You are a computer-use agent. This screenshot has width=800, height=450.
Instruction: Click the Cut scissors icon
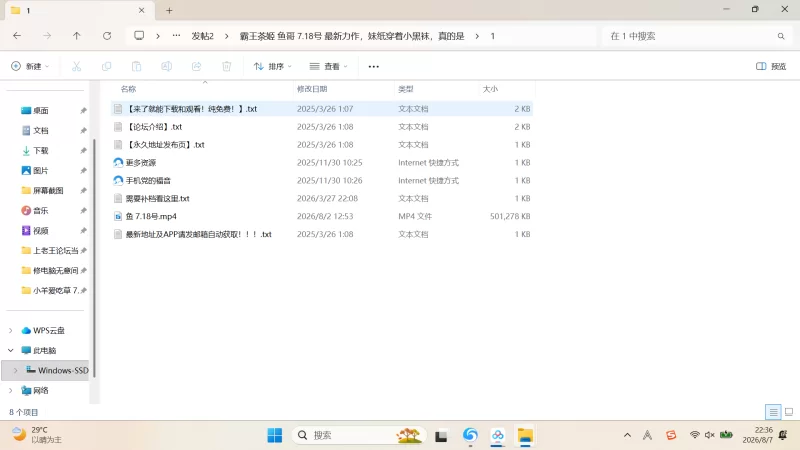click(x=77, y=66)
